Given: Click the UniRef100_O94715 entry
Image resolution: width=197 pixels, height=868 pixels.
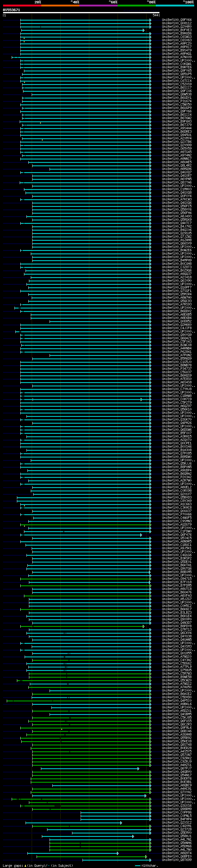Looking at the screenshot, I should pyautogui.click(x=177, y=579).
